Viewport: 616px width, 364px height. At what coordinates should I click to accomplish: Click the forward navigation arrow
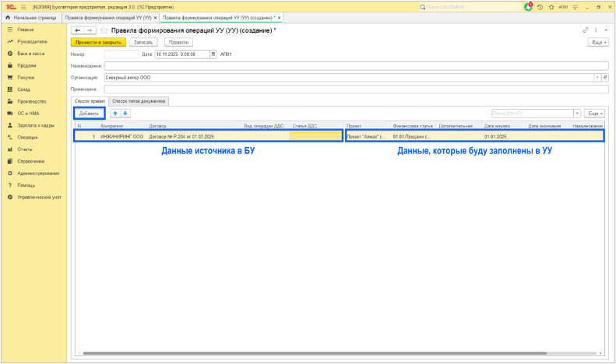click(x=90, y=30)
